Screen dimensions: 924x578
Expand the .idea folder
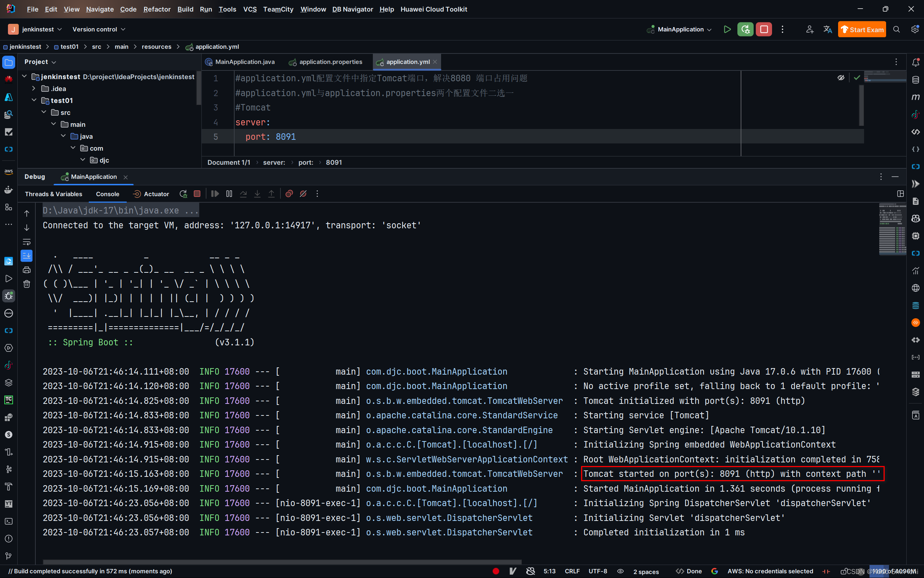click(x=34, y=88)
